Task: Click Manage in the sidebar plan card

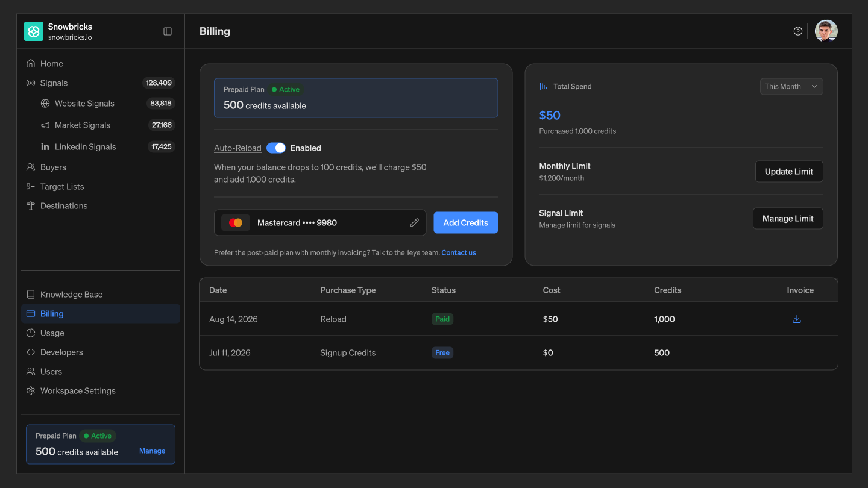Action: pyautogui.click(x=152, y=451)
